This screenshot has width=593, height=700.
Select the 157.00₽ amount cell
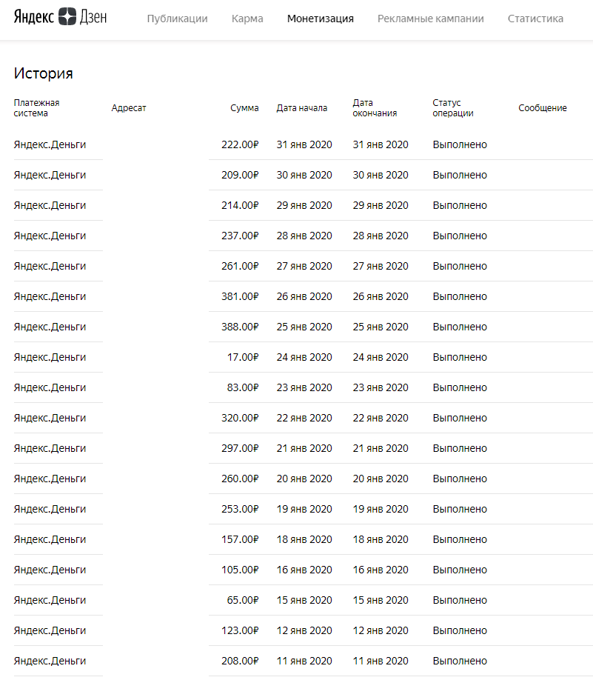(x=240, y=539)
